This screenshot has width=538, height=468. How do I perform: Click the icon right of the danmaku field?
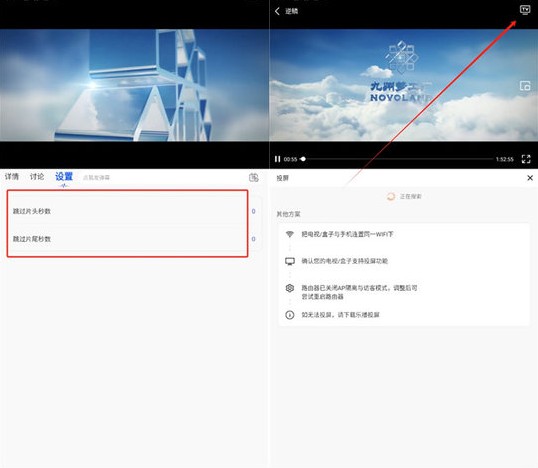(x=254, y=177)
